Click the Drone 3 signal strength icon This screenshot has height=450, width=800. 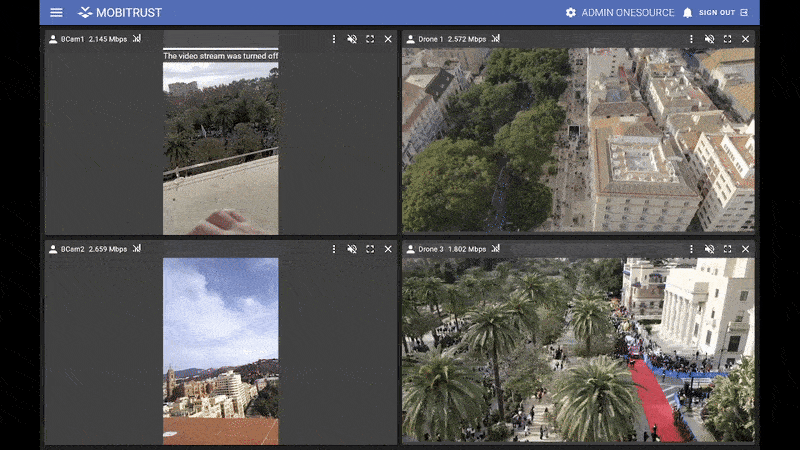tap(495, 249)
